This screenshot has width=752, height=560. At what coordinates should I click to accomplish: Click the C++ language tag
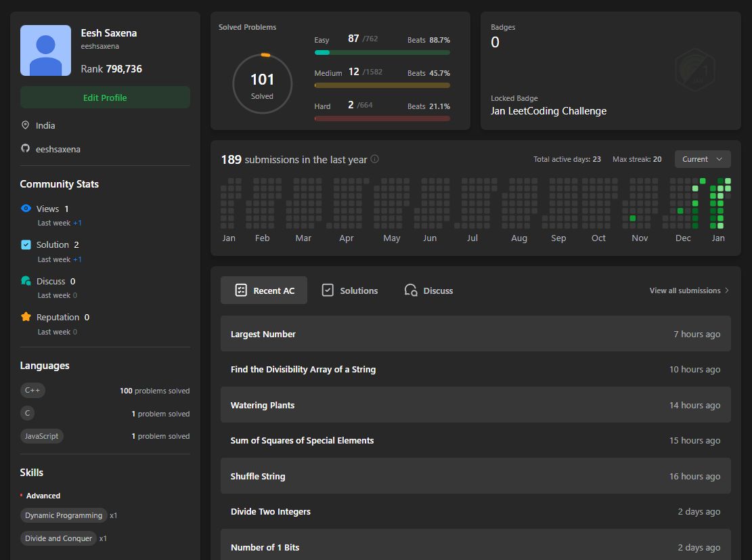point(32,390)
